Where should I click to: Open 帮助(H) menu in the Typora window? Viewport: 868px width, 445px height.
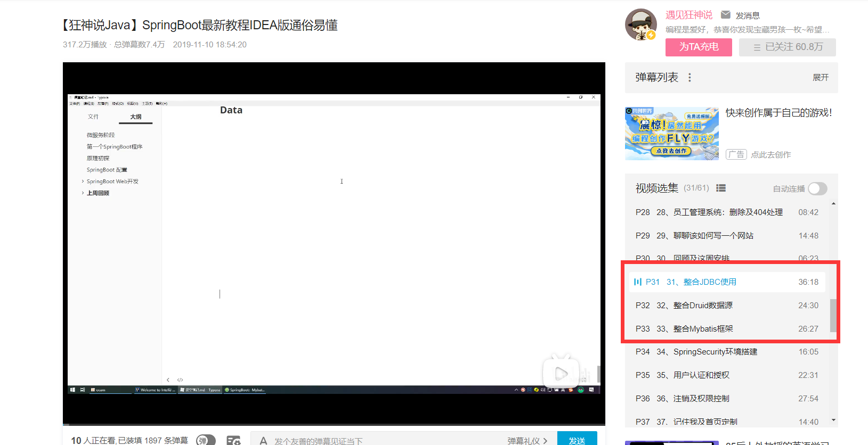tap(161, 103)
